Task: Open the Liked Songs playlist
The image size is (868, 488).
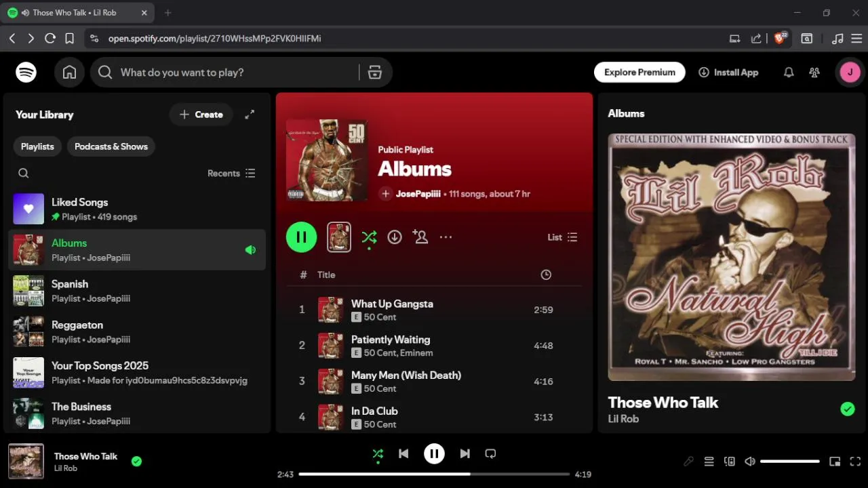Action: pyautogui.click(x=136, y=209)
